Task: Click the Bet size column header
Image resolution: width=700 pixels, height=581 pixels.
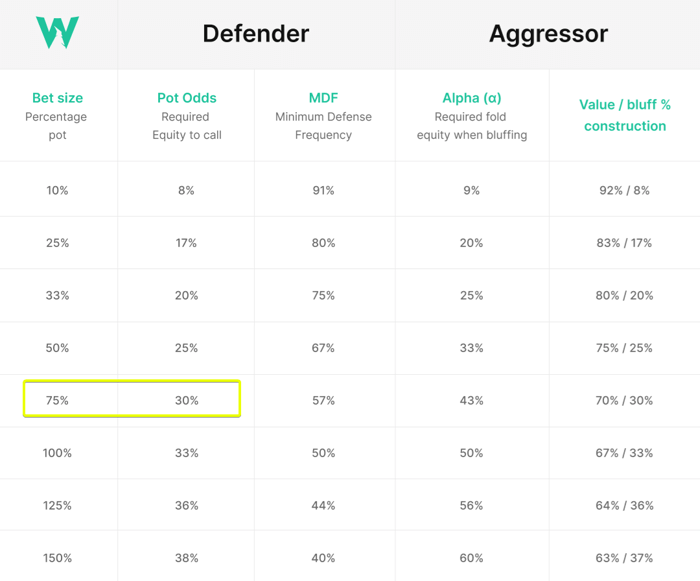Action: tap(58, 98)
